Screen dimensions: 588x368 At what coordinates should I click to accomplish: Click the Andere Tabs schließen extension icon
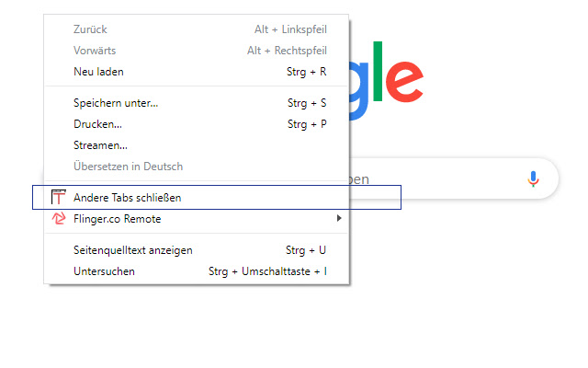(x=58, y=198)
